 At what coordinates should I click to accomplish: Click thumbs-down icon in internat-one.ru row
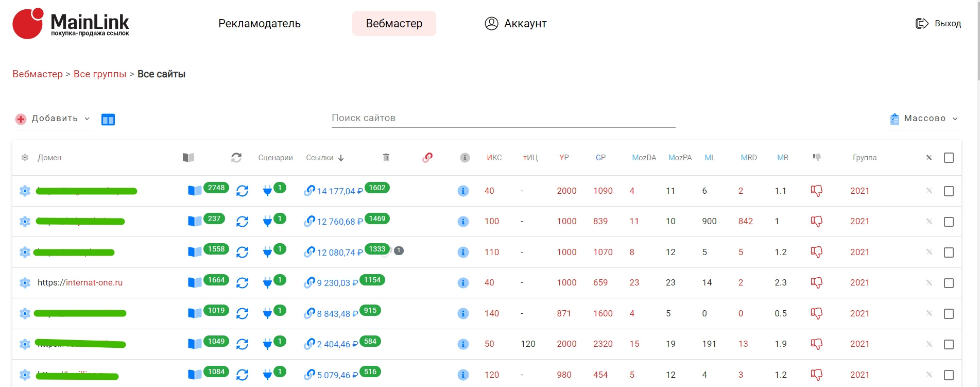coord(816,283)
